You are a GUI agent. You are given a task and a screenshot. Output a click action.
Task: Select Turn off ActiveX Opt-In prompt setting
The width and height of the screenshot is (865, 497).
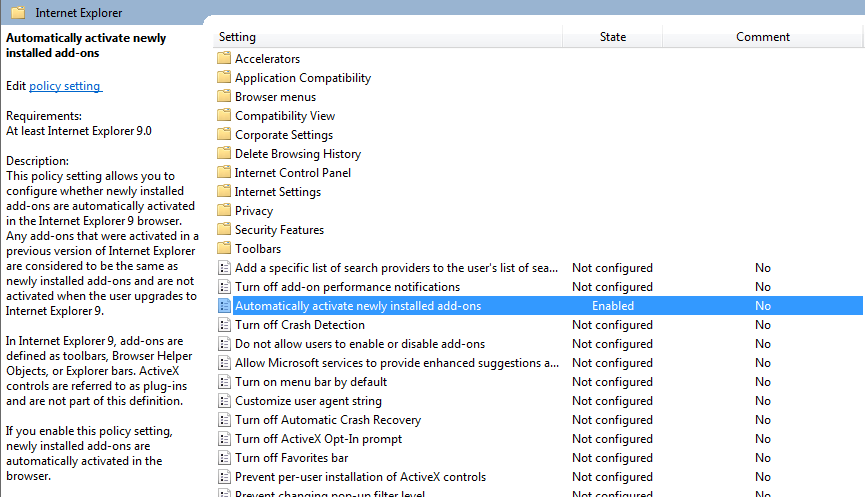[x=318, y=439]
